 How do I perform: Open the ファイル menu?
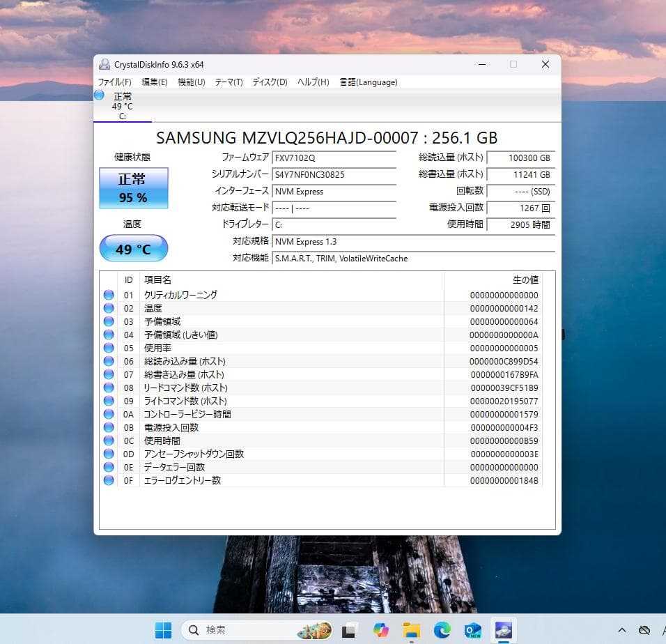click(x=115, y=82)
